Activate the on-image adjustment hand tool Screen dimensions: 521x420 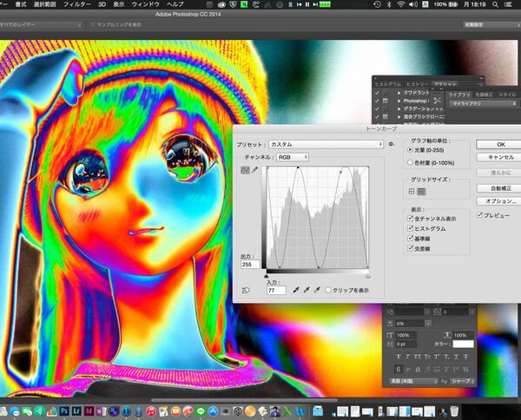coord(246,291)
